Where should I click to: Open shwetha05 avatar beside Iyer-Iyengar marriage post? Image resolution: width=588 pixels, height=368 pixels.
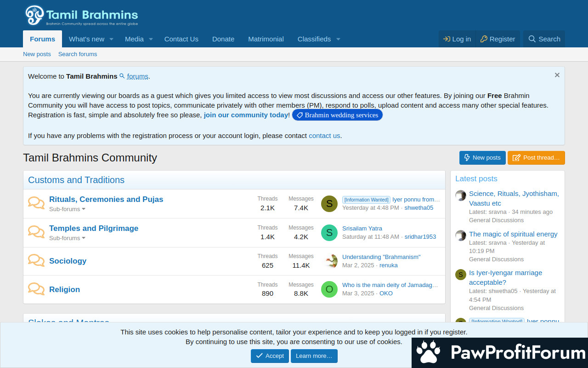pos(461,275)
